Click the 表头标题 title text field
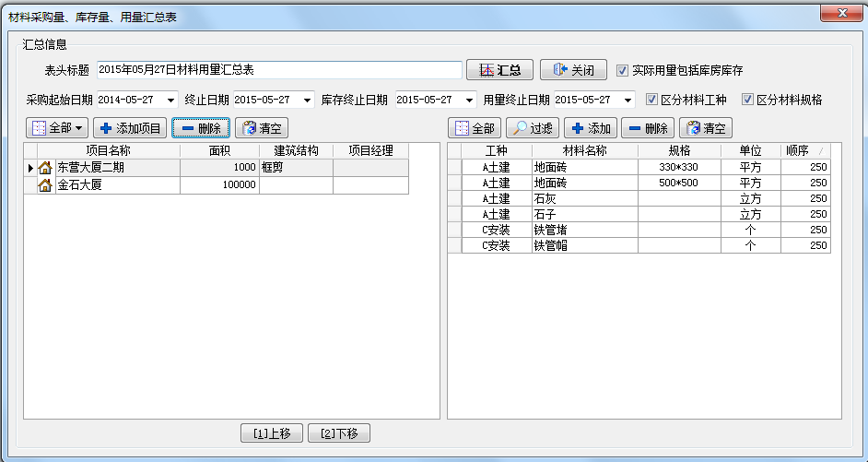 (x=279, y=70)
